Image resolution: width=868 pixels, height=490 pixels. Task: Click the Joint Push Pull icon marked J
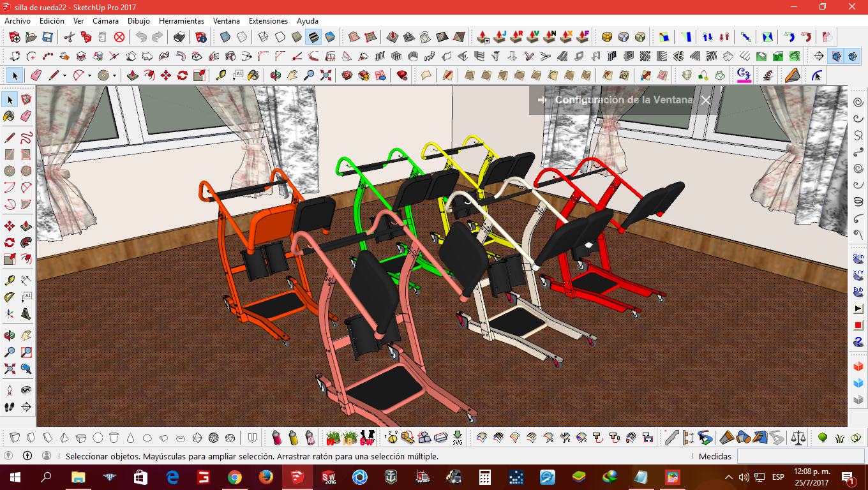[500, 37]
